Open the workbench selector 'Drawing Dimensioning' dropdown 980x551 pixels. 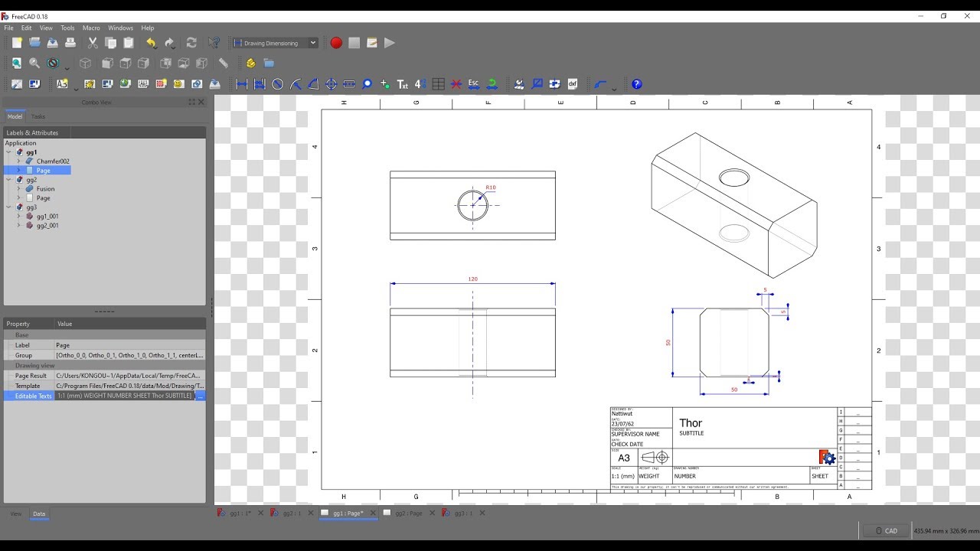tap(275, 43)
